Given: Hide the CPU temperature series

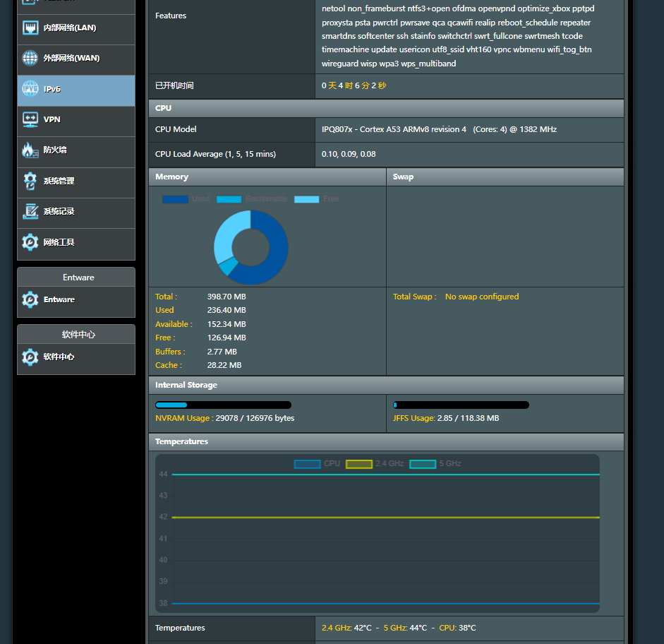Looking at the screenshot, I should 317,464.
